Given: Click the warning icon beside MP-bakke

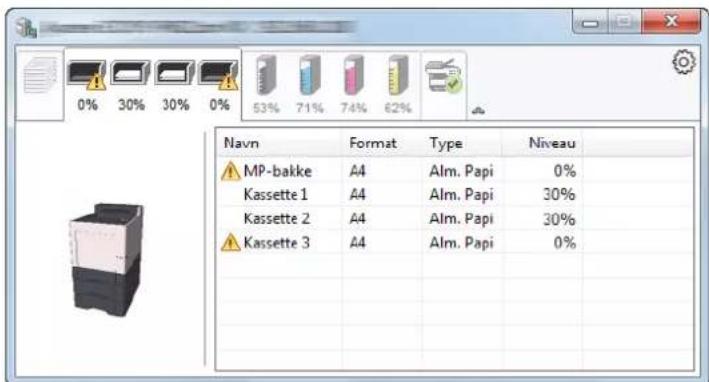Looking at the screenshot, I should pos(231,171).
